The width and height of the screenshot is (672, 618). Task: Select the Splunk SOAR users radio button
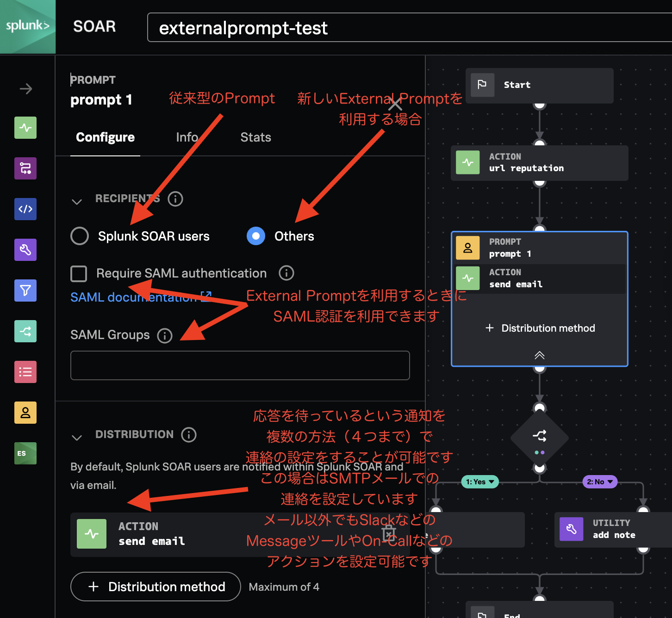pyautogui.click(x=80, y=236)
